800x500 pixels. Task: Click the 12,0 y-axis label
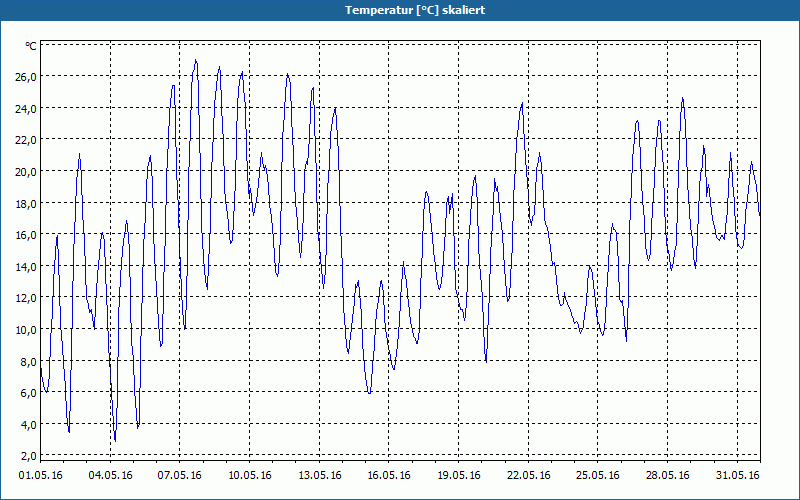click(26, 298)
